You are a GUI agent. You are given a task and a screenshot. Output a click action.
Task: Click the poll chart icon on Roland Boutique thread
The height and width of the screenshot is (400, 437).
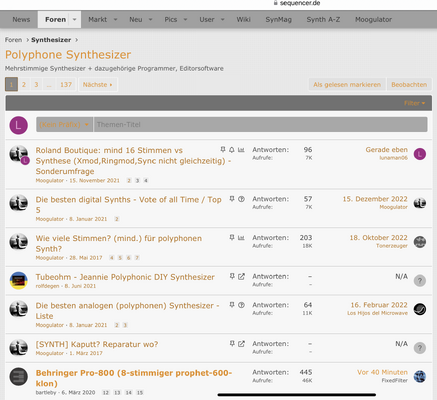point(241,150)
